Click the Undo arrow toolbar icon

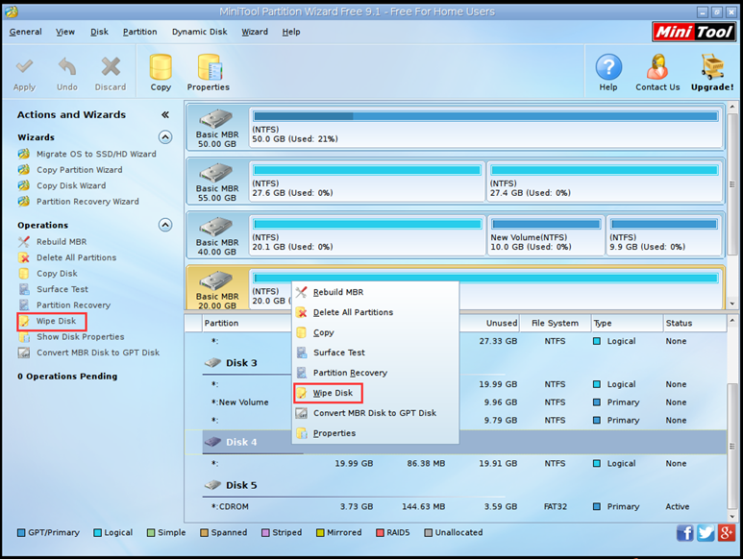click(67, 66)
